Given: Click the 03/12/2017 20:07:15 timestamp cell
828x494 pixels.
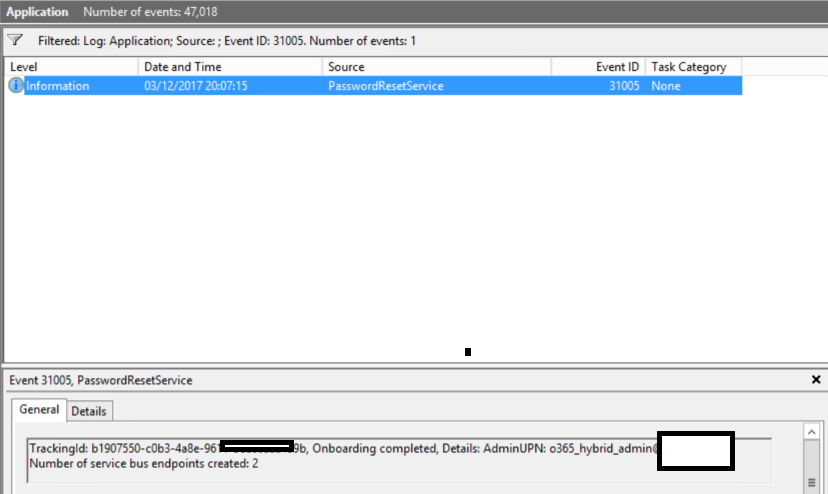Looking at the screenshot, I should coord(195,86).
